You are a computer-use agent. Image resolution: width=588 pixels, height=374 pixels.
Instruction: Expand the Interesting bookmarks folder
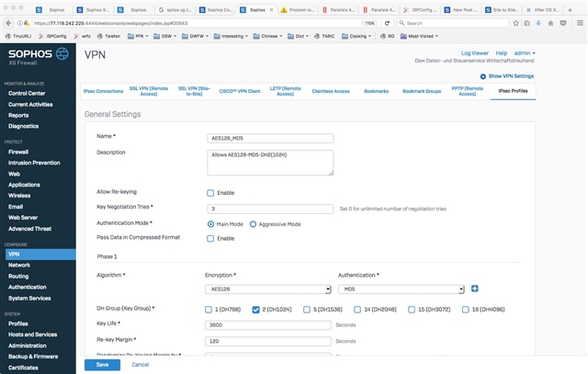[x=231, y=36]
